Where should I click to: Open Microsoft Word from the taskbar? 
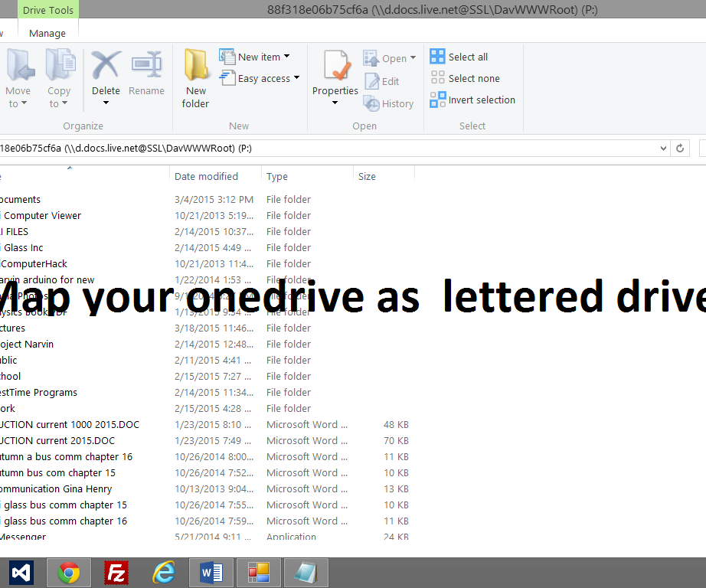click(x=211, y=572)
